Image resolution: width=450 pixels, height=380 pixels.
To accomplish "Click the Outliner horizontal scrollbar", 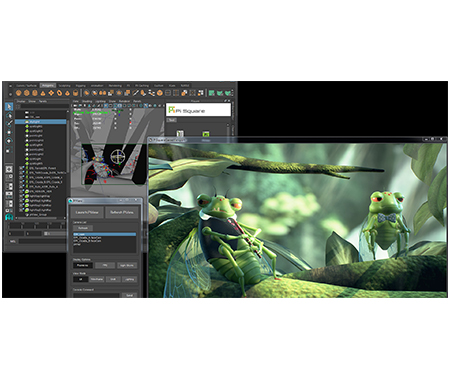I will pyautogui.click(x=40, y=218).
